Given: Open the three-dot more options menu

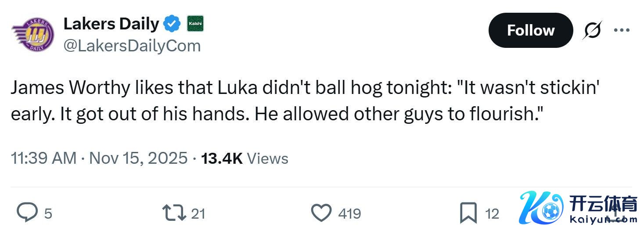Looking at the screenshot, I should [x=621, y=30].
